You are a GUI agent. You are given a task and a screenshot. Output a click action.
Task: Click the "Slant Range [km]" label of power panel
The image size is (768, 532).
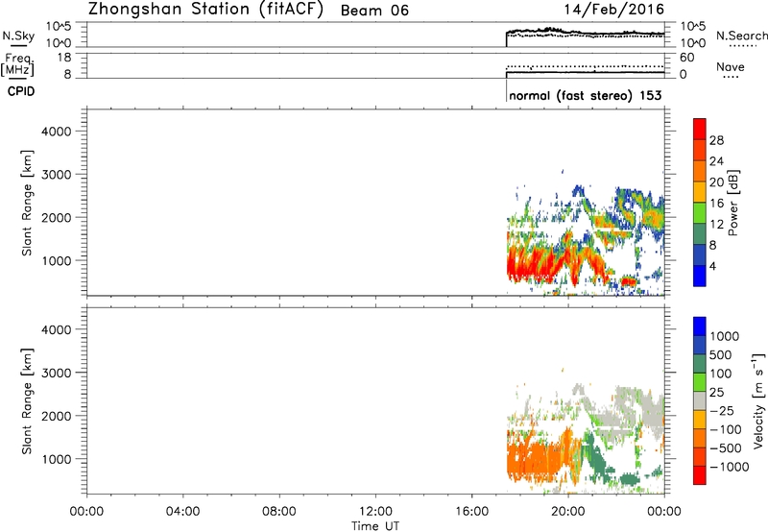tap(27, 203)
